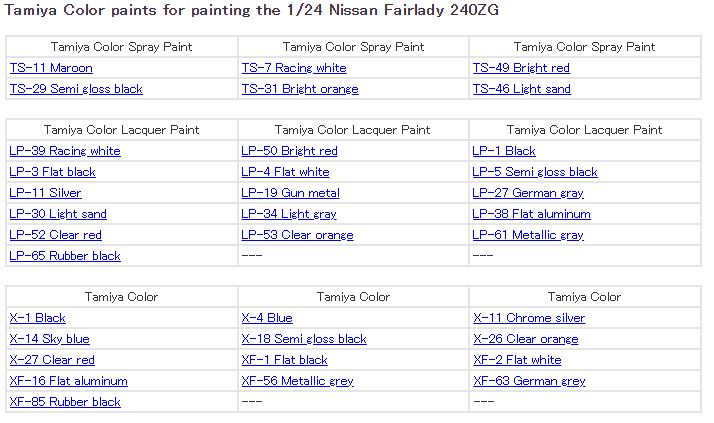Viewport: 714px width, 423px height.
Task: Select X-18 Semi gloss black link
Action: (304, 339)
